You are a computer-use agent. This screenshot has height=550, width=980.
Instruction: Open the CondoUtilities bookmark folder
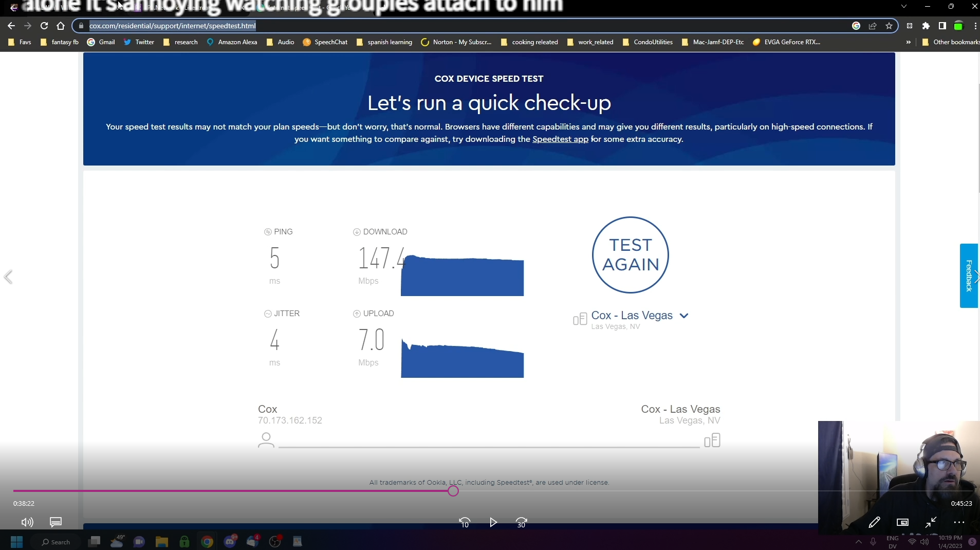click(x=648, y=42)
